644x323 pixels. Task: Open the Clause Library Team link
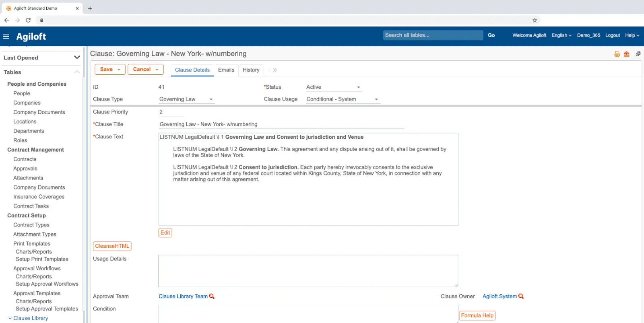coord(183,296)
